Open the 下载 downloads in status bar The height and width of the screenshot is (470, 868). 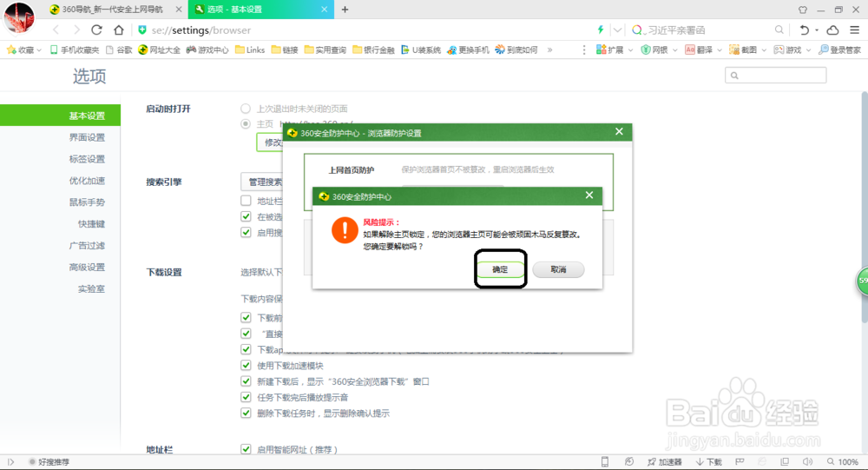(709, 461)
